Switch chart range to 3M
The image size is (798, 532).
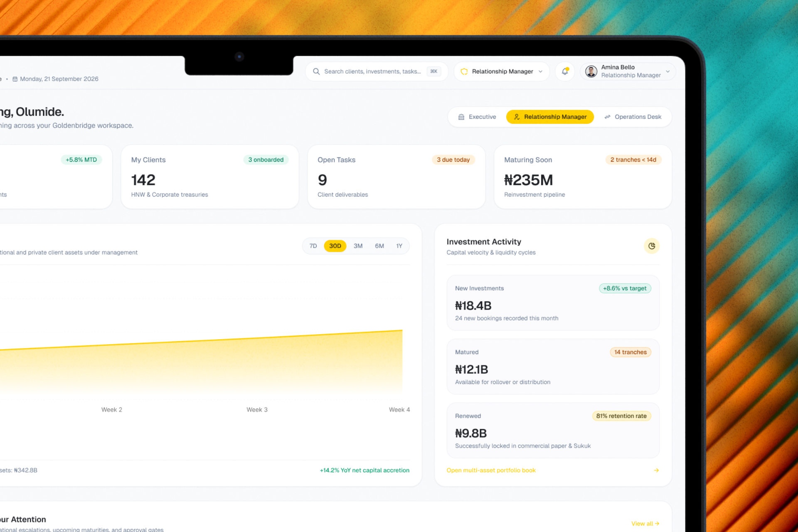click(358, 246)
